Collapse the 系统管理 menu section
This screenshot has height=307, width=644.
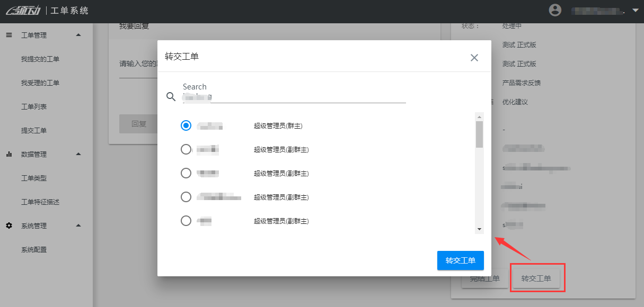[78, 226]
